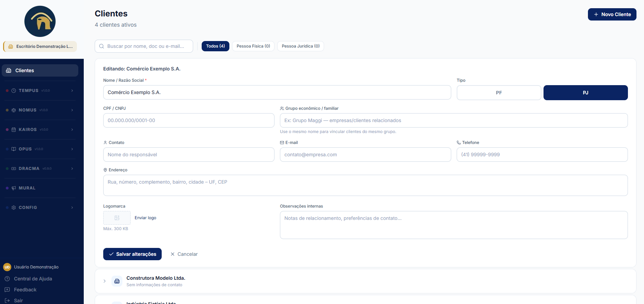Focus the client search field

[x=144, y=46]
